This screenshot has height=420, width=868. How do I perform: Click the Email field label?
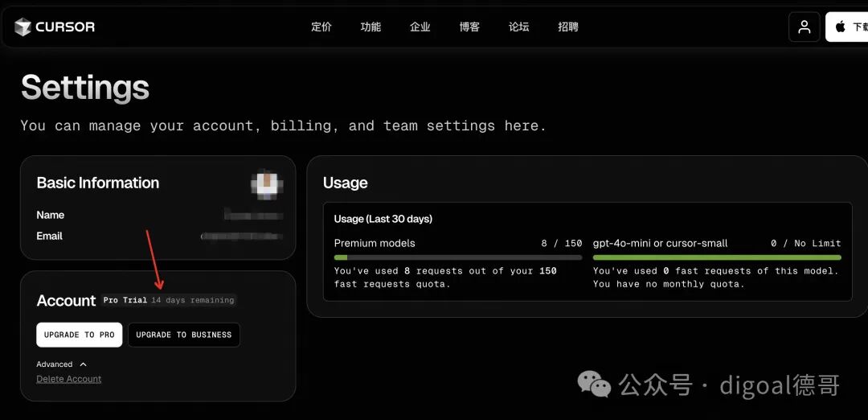point(49,236)
